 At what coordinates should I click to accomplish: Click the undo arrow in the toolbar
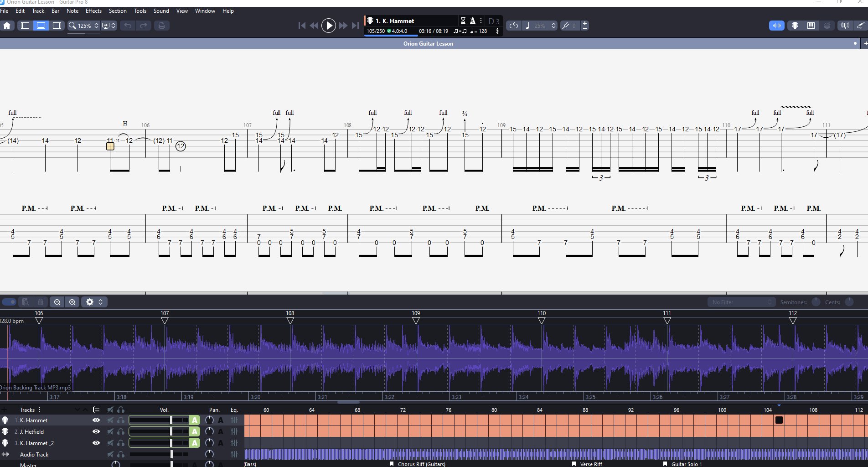(128, 26)
